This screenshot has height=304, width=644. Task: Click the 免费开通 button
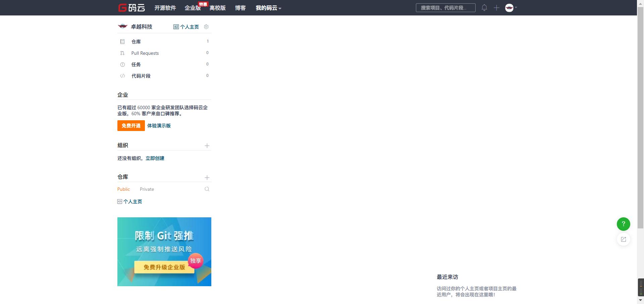[x=131, y=126]
